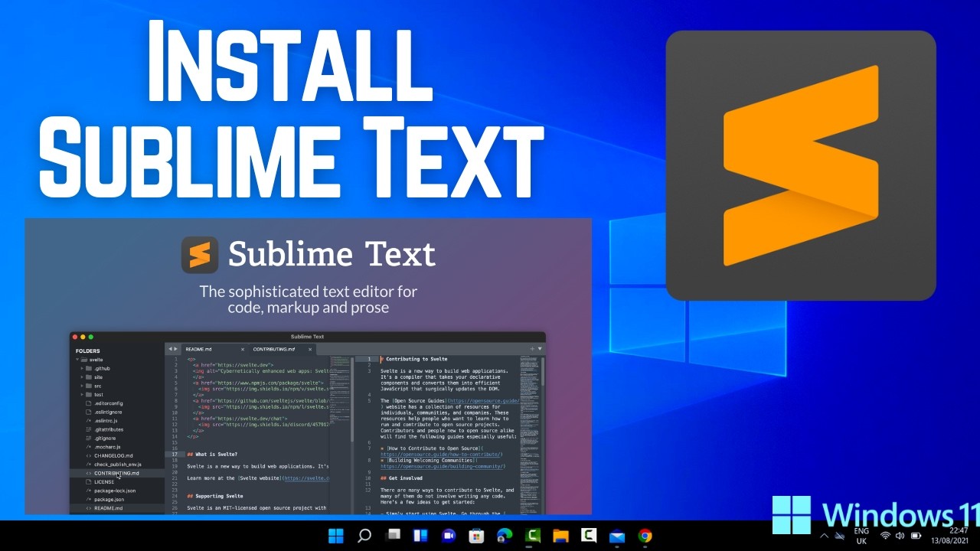
Task: Open check_publish_env.js in the sidebar
Action: (117, 464)
